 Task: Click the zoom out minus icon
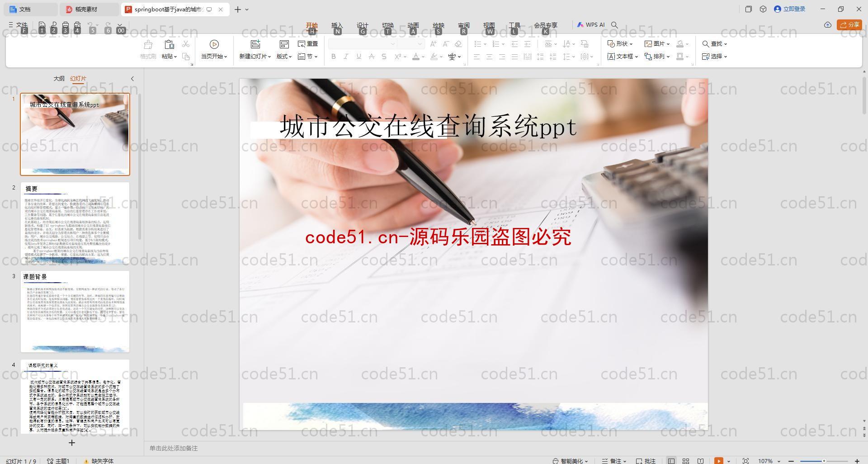(792, 461)
